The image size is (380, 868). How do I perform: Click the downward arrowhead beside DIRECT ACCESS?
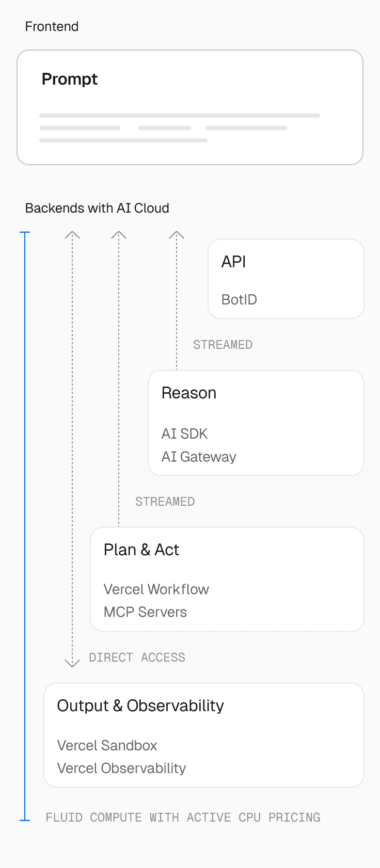(72, 663)
